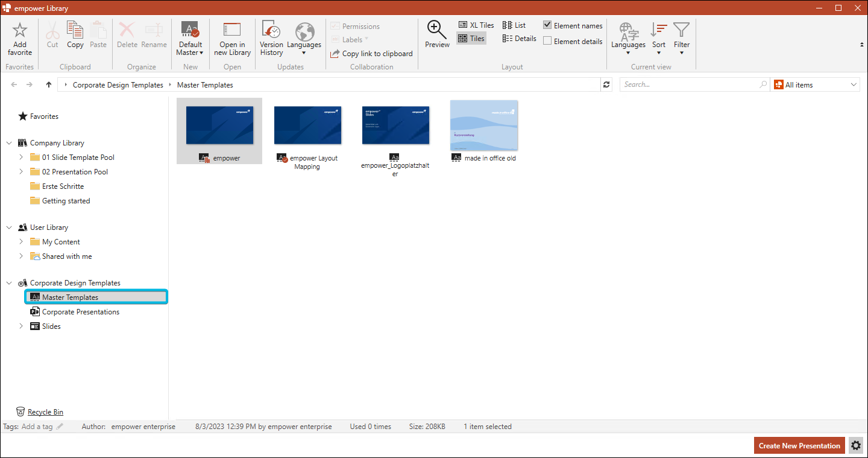868x458 pixels.
Task: Switch to XL Tiles layout
Action: [476, 25]
